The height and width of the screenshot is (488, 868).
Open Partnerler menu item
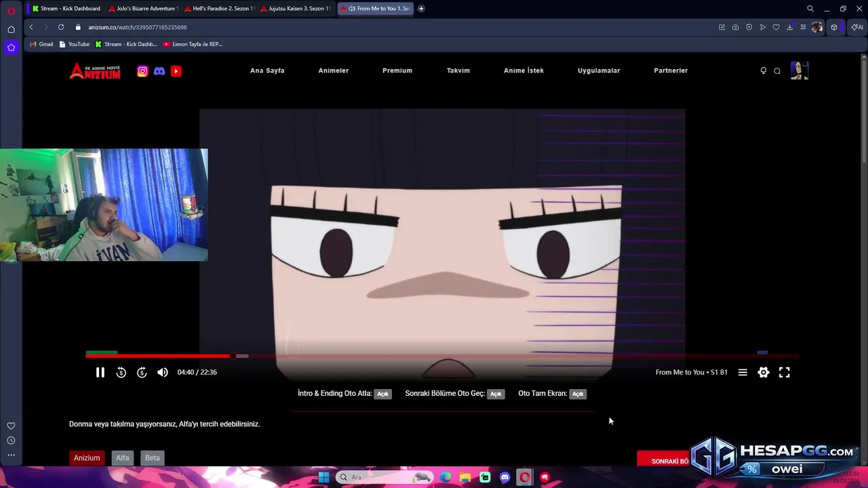coord(671,70)
